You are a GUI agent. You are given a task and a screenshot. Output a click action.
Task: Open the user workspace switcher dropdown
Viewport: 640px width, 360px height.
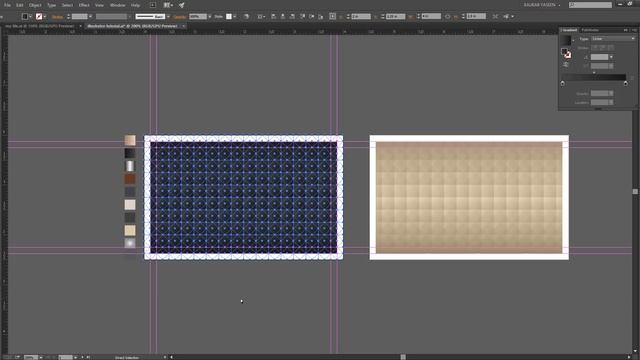pos(542,4)
